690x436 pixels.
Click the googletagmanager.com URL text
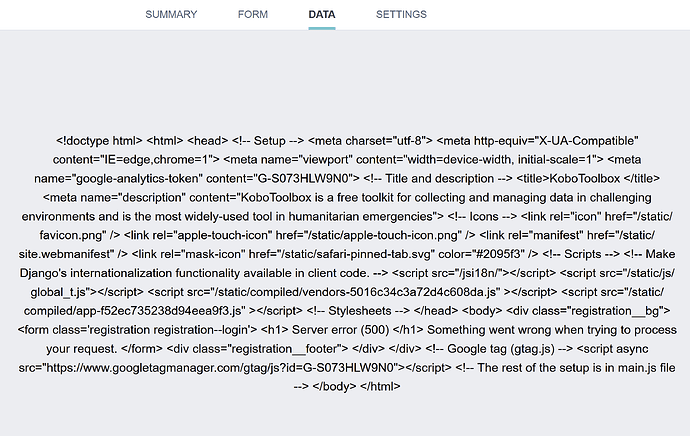(220, 368)
